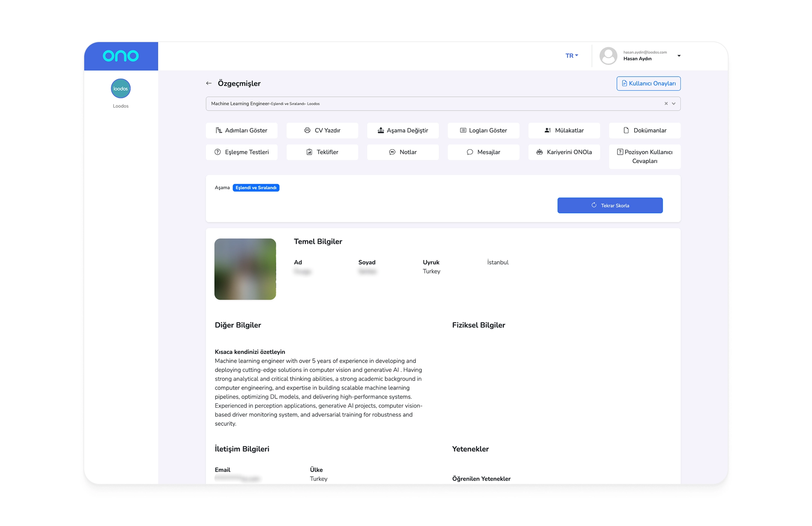Expand the position selector chevron
The image size is (812, 526).
click(674, 104)
